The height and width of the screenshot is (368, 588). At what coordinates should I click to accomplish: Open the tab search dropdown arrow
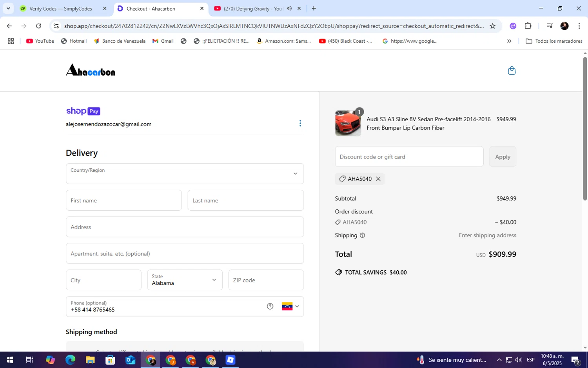pos(8,9)
